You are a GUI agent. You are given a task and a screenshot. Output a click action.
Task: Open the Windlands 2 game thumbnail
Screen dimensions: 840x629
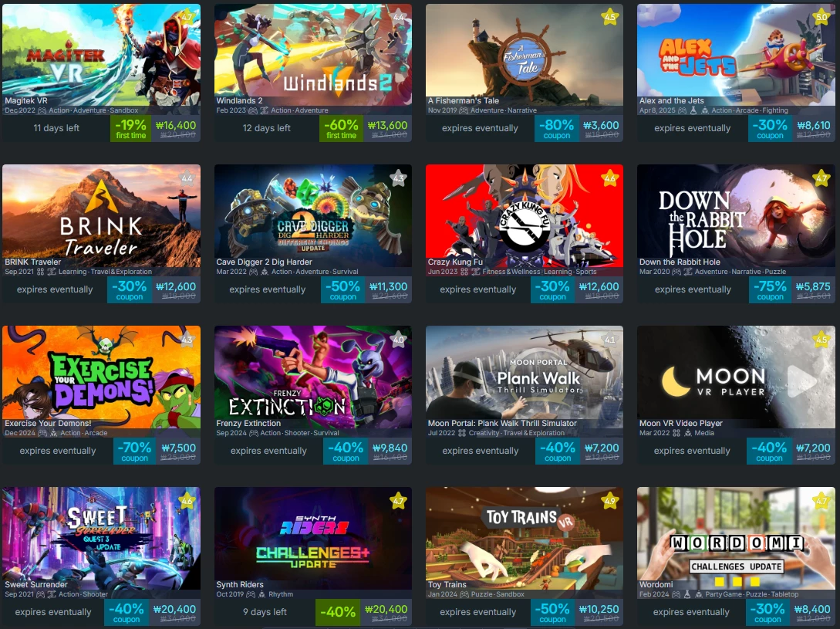coord(313,55)
